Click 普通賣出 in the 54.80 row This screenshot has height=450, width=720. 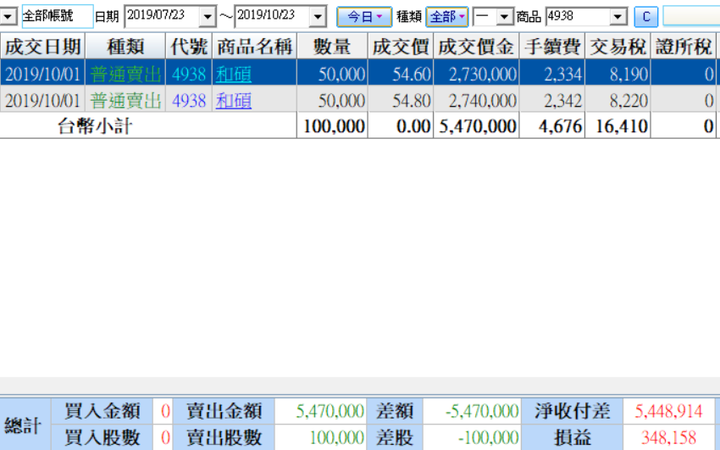click(x=125, y=101)
